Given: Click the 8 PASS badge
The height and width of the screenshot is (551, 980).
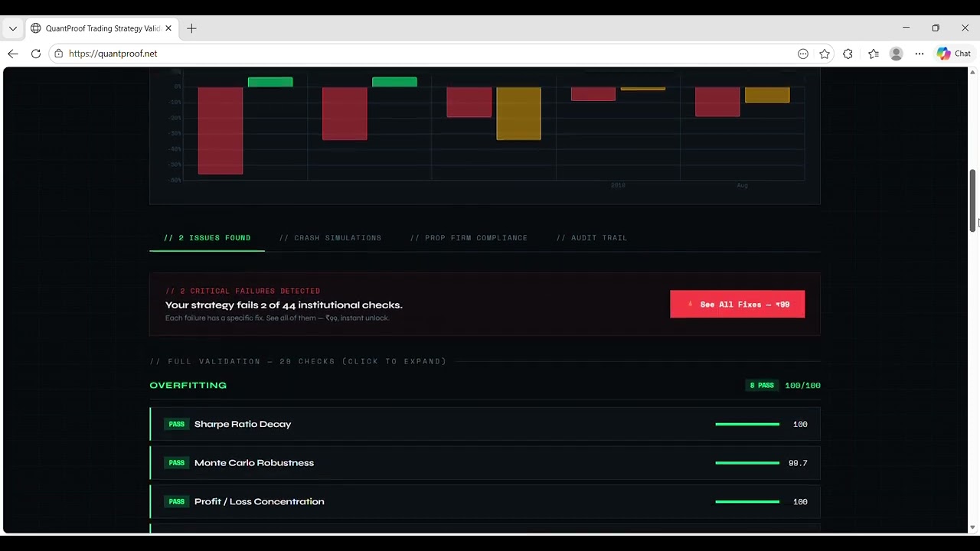Looking at the screenshot, I should (x=762, y=386).
